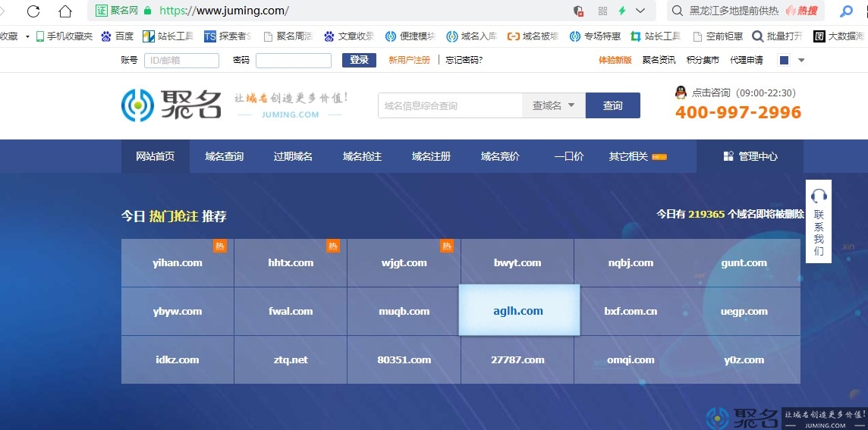Open the 80351.com domain tile
Screen dimensions: 868x430
coord(404,359)
